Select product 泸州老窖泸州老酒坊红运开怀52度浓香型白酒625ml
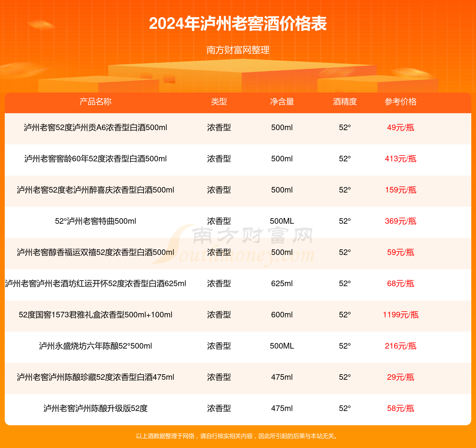 coord(95,284)
